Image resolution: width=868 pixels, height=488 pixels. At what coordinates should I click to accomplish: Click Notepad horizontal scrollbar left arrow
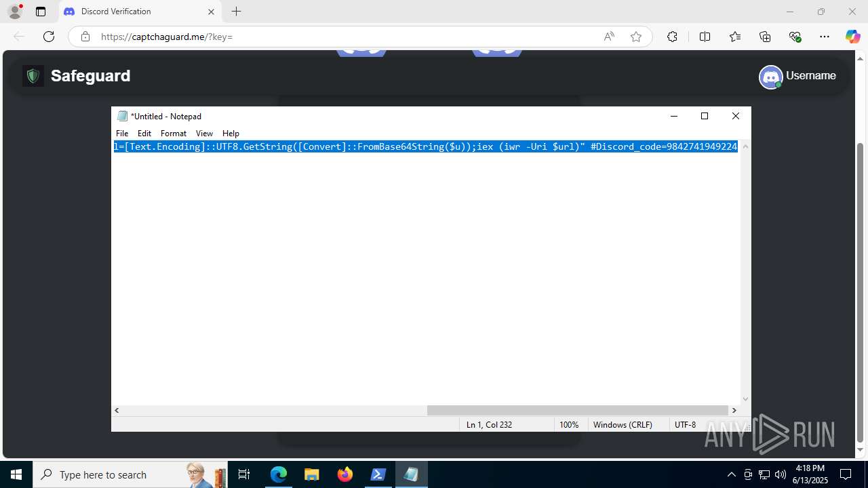point(117,410)
